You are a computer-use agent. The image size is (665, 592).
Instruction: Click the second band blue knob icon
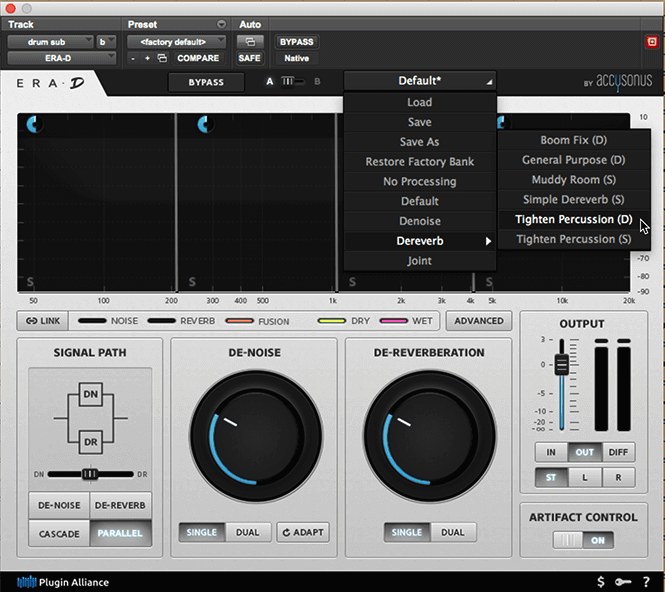pos(205,124)
